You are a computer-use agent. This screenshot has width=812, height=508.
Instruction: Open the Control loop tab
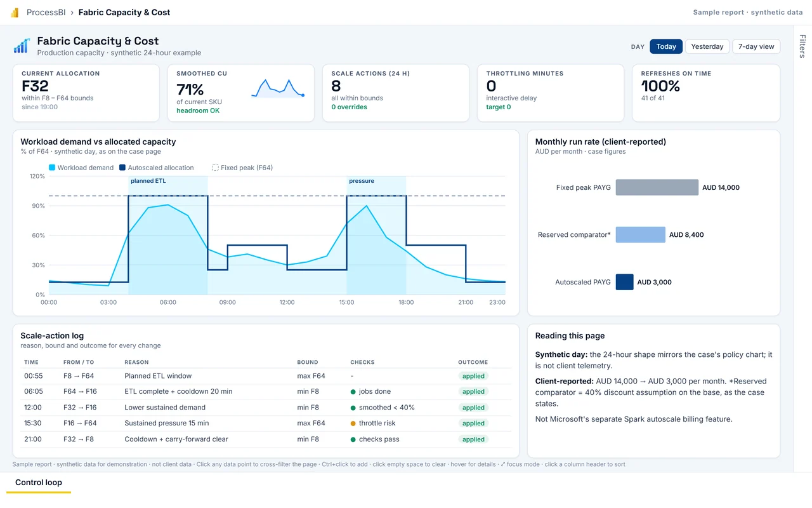pos(39,483)
